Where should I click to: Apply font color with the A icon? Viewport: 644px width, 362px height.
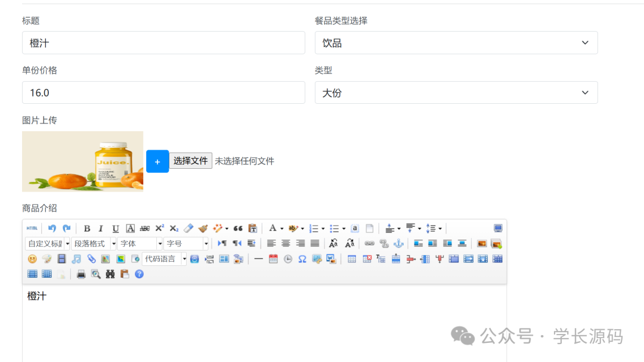(x=273, y=228)
